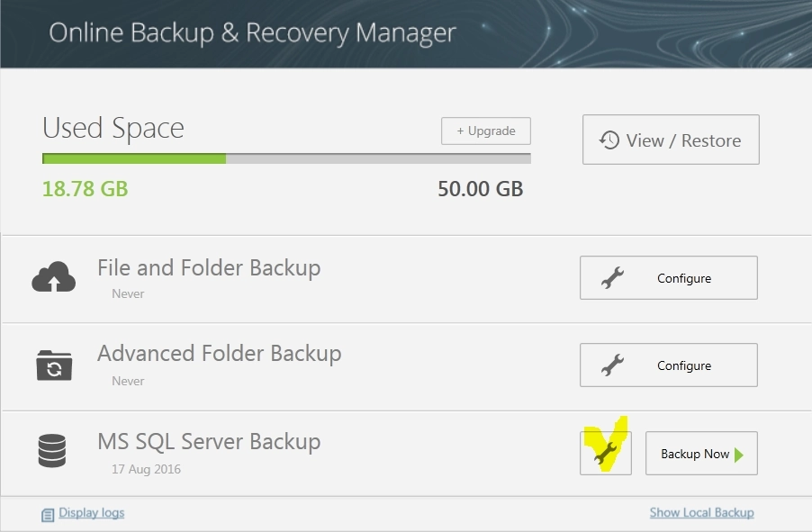
Task: Click the sync folder icon for Advanced Folder Backup
Action: (54, 365)
